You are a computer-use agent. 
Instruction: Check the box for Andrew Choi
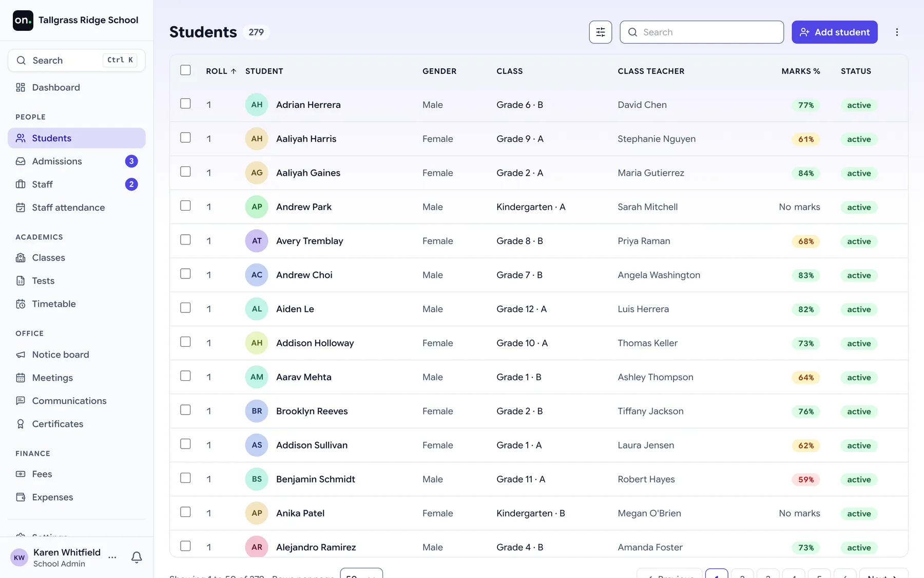point(185,274)
